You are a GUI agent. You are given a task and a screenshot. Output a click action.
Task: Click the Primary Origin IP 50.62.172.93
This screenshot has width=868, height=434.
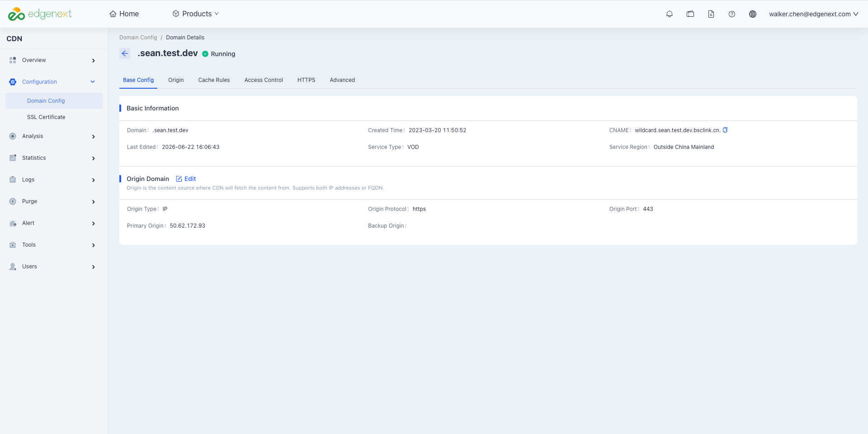188,226
